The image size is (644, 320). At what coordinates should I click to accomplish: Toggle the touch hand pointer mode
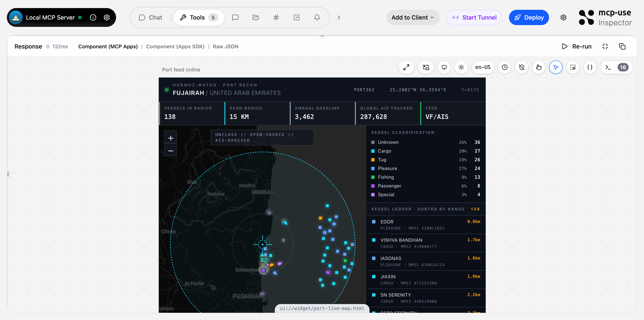coord(539,67)
